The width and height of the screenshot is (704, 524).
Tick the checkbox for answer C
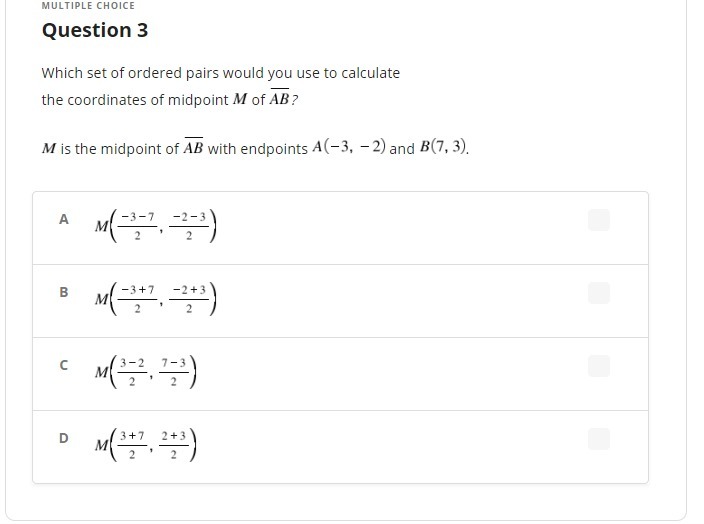[598, 366]
